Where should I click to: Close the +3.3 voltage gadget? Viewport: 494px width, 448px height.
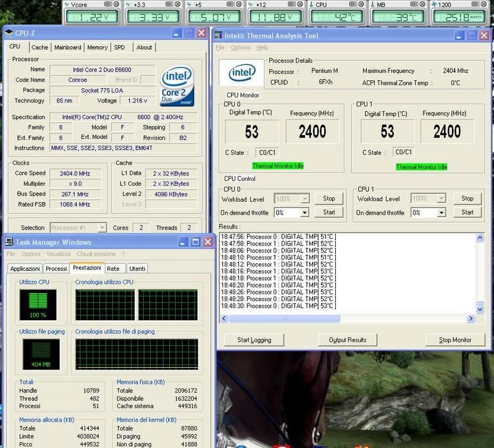point(177,4)
